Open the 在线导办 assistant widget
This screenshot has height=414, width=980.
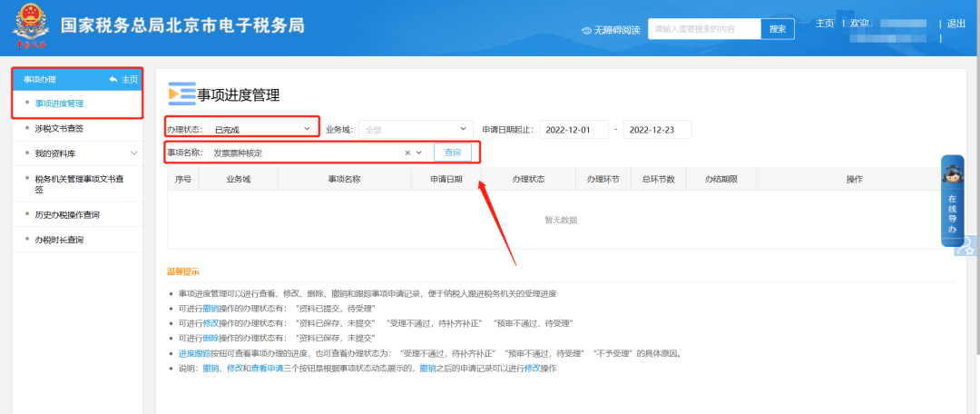tap(952, 202)
